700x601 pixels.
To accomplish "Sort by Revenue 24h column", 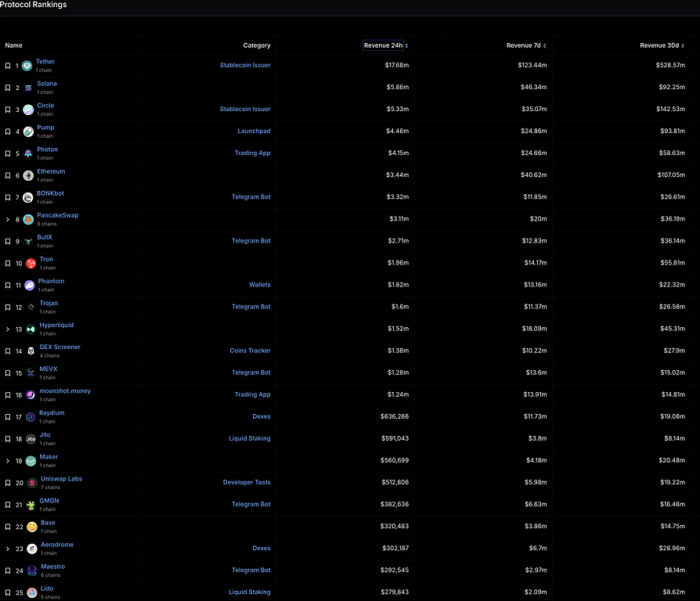I will point(385,45).
